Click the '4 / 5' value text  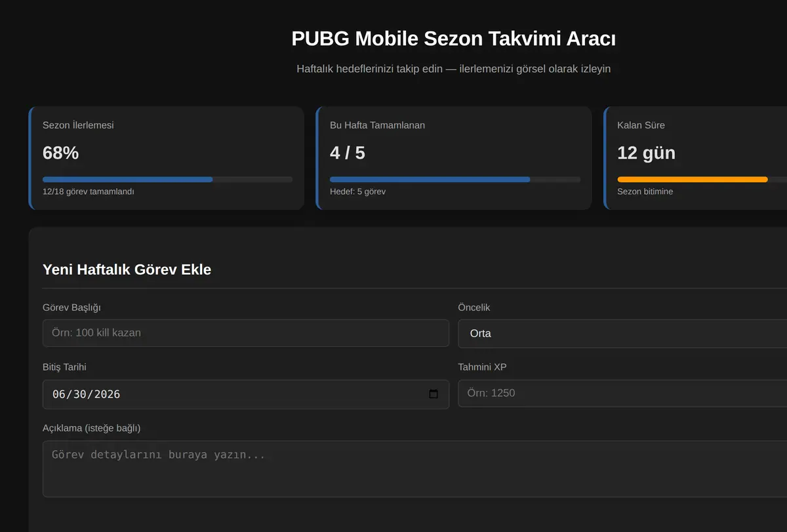(x=348, y=153)
